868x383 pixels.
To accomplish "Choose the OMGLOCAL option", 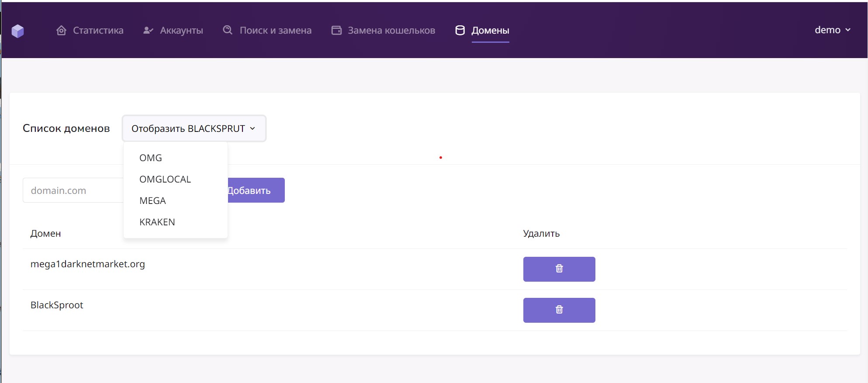I will [x=165, y=179].
